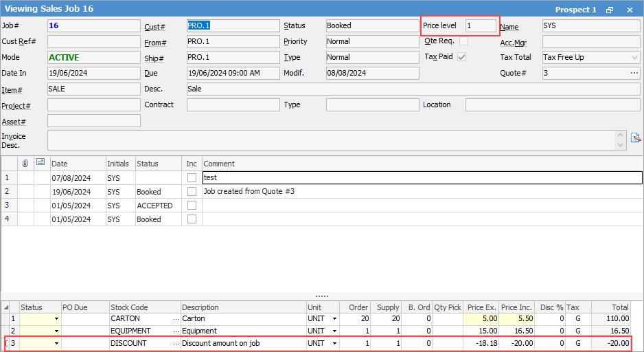Click the Price level input field

(x=480, y=25)
